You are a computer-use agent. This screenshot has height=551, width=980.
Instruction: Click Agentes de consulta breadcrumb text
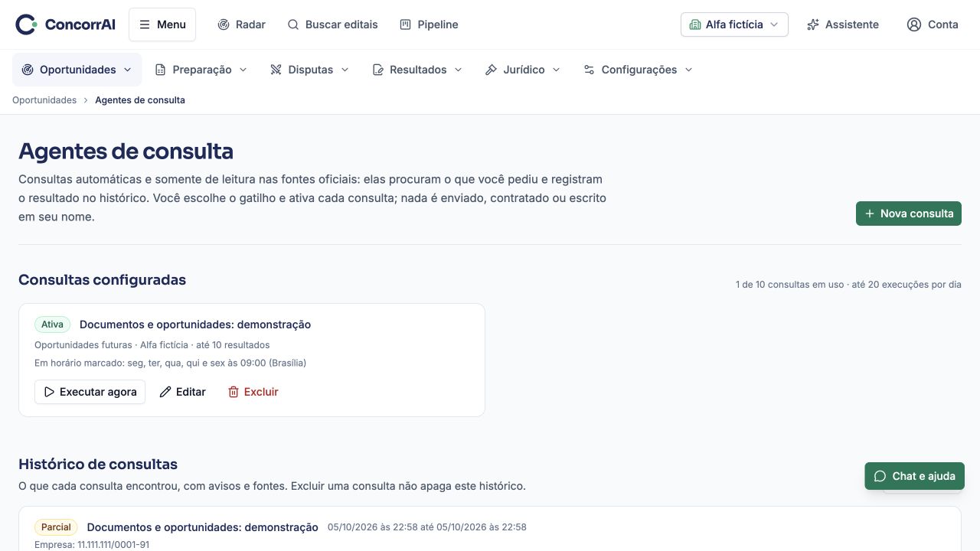click(x=140, y=100)
